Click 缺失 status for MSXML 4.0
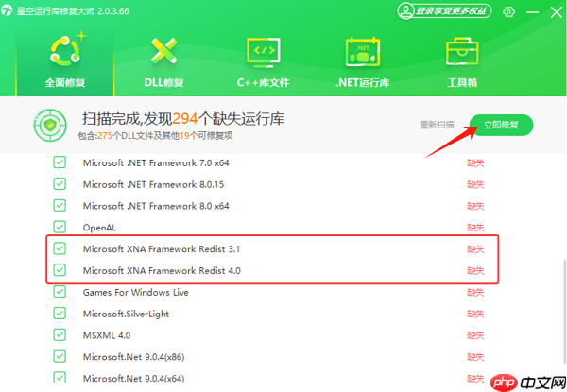The image size is (567, 392). click(475, 335)
